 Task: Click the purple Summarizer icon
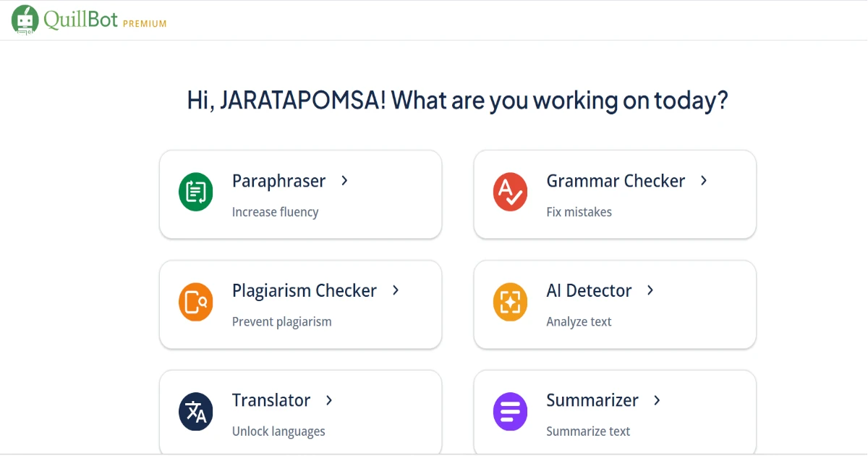[x=511, y=412]
